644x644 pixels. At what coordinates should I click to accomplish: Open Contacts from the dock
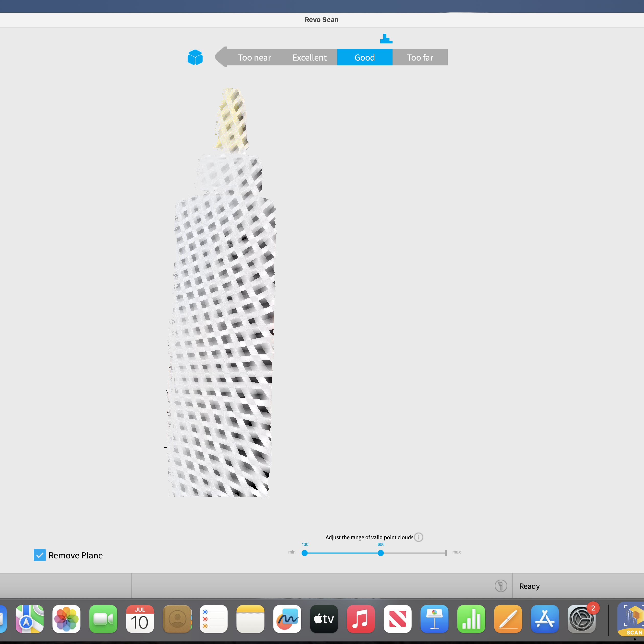click(177, 619)
